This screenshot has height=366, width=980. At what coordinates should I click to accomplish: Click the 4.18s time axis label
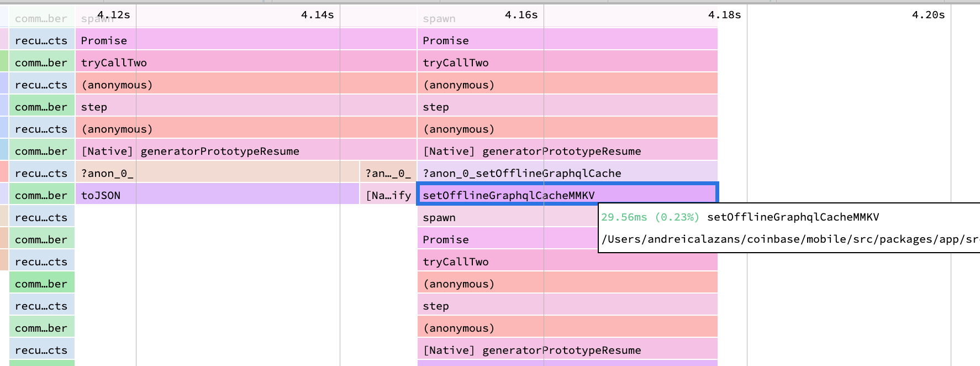coord(725,14)
